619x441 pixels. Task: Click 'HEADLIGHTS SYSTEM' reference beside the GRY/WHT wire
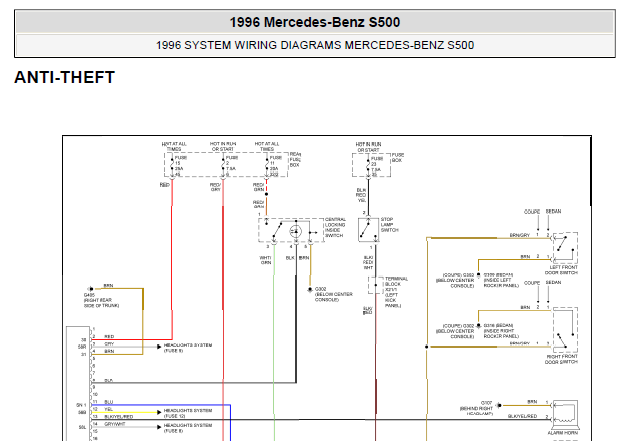tap(188, 428)
